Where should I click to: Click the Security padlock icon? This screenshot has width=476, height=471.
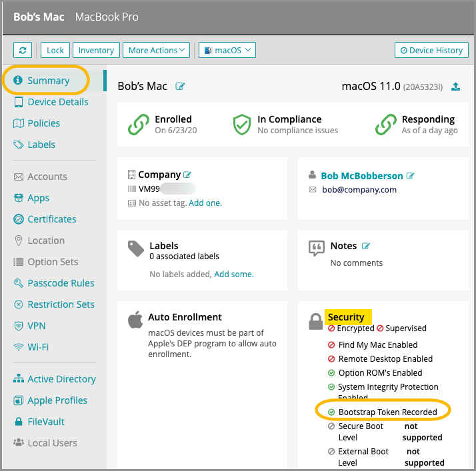pos(316,322)
